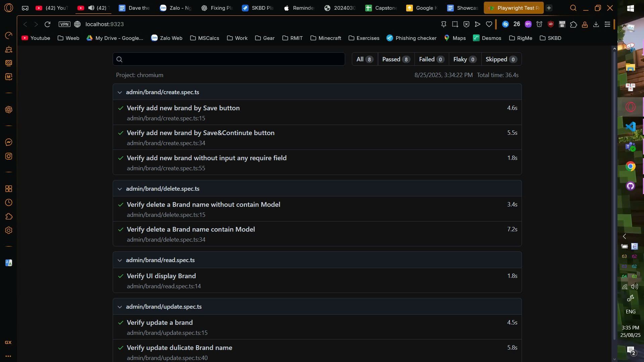Open the sidebar settings gear icon
The width and height of the screenshot is (644, 362).
[x=9, y=230]
